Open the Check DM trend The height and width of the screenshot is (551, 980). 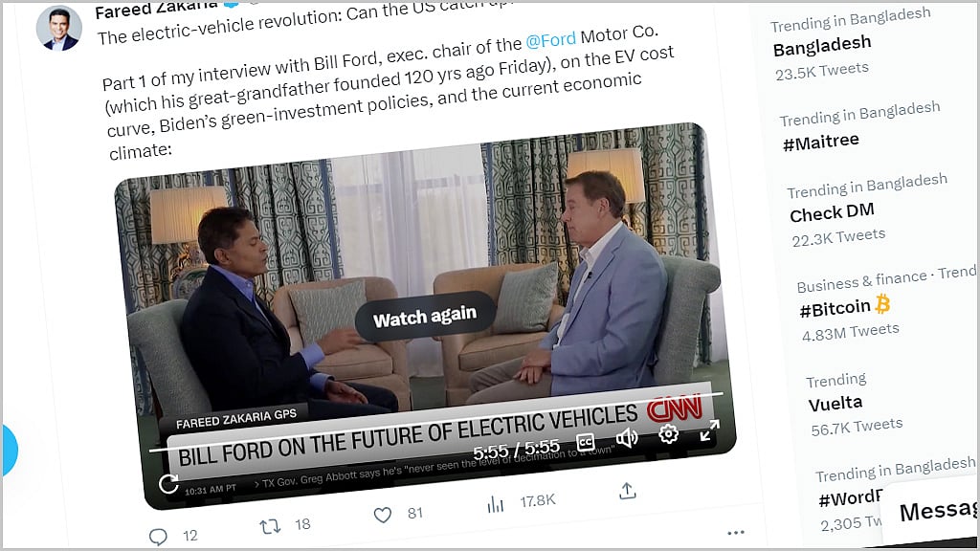[x=832, y=211]
